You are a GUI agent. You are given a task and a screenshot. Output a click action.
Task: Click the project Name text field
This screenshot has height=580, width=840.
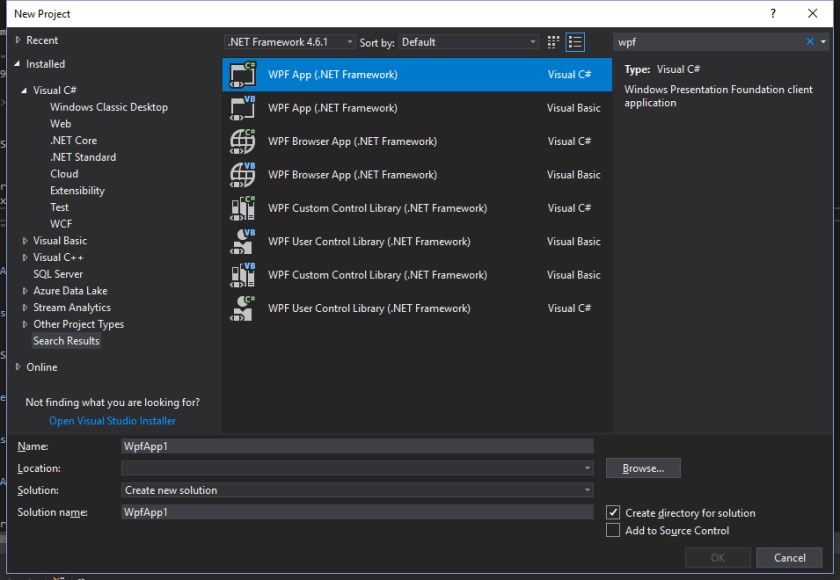(357, 446)
